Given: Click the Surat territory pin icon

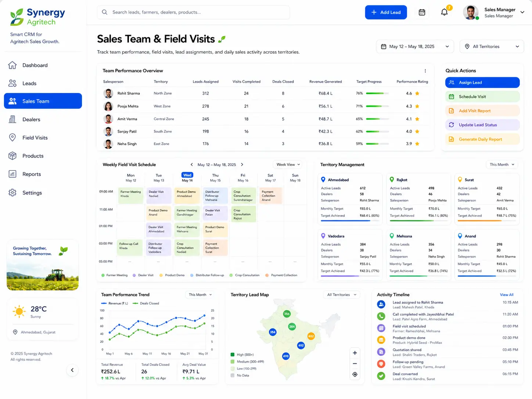Looking at the screenshot, I should pos(460,180).
